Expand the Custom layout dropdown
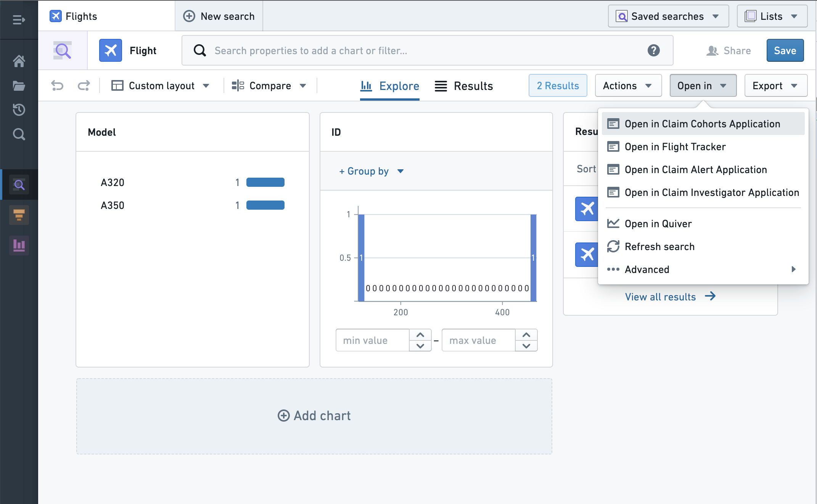Screen dimensions: 817x504 (x=160, y=86)
